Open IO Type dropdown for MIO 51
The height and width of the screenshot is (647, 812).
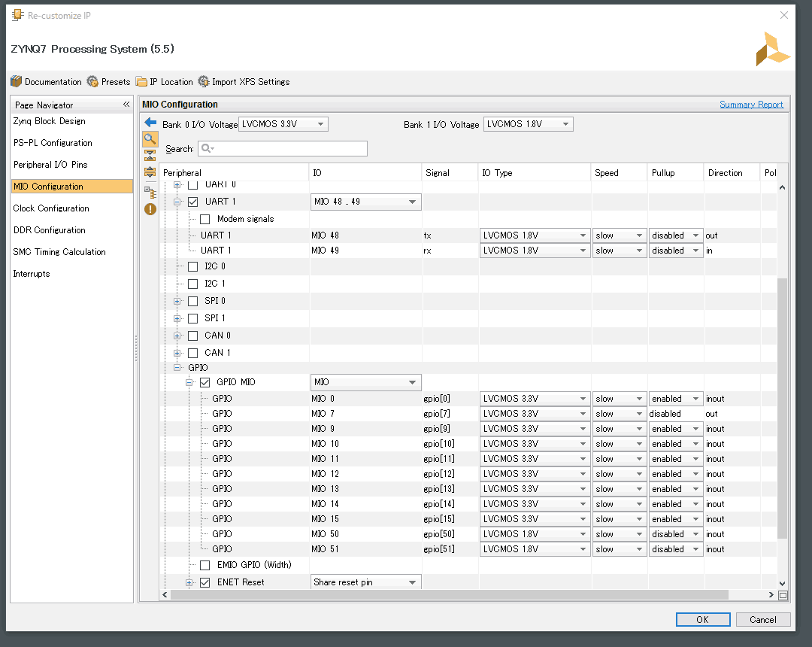(x=535, y=549)
